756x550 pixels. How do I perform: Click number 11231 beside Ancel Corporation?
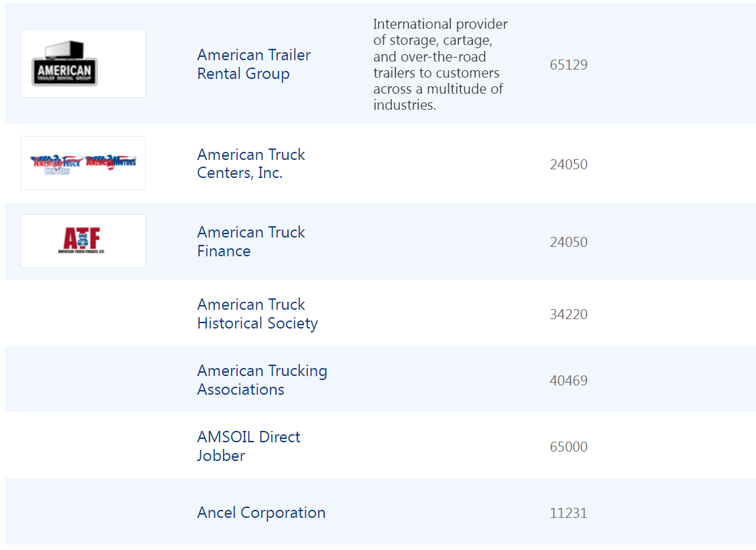point(569,513)
